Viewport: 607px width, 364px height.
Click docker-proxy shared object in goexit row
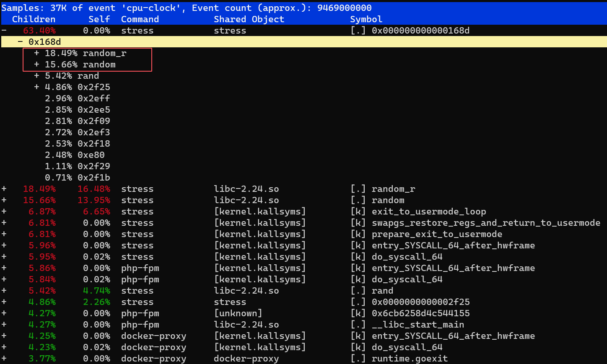click(246, 359)
